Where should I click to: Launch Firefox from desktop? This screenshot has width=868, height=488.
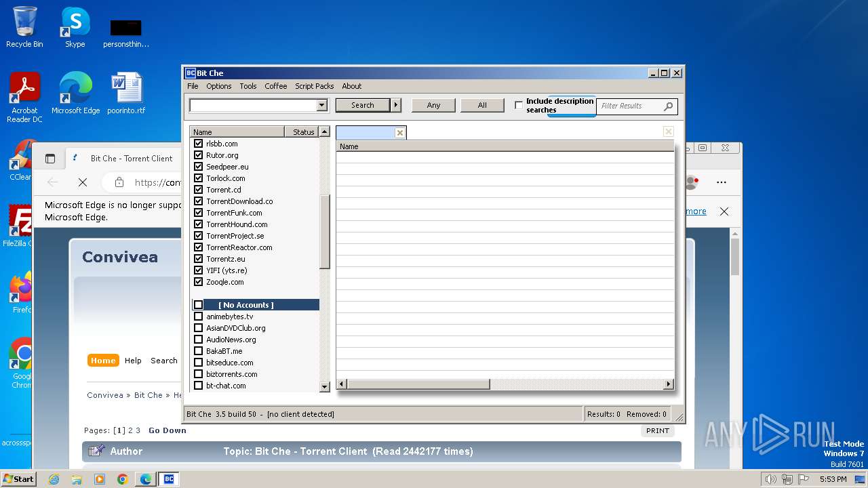tap(20, 293)
